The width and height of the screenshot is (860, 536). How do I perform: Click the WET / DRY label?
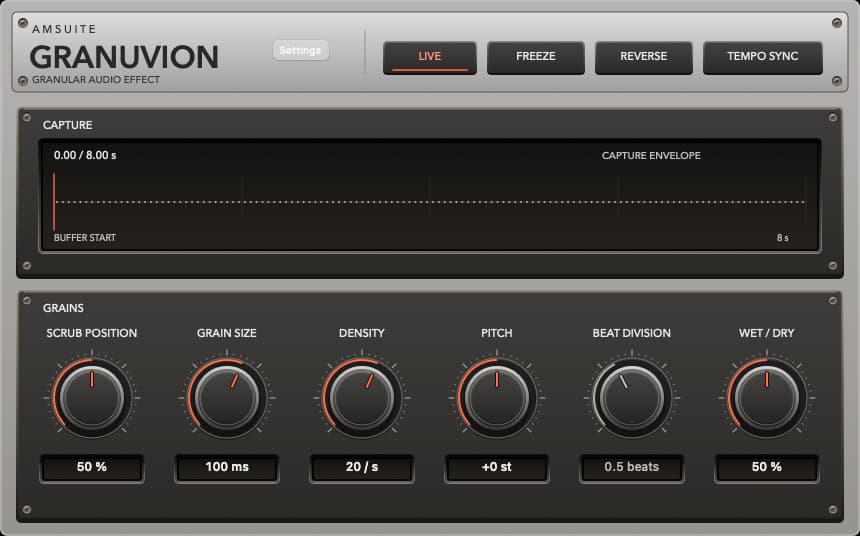click(767, 333)
